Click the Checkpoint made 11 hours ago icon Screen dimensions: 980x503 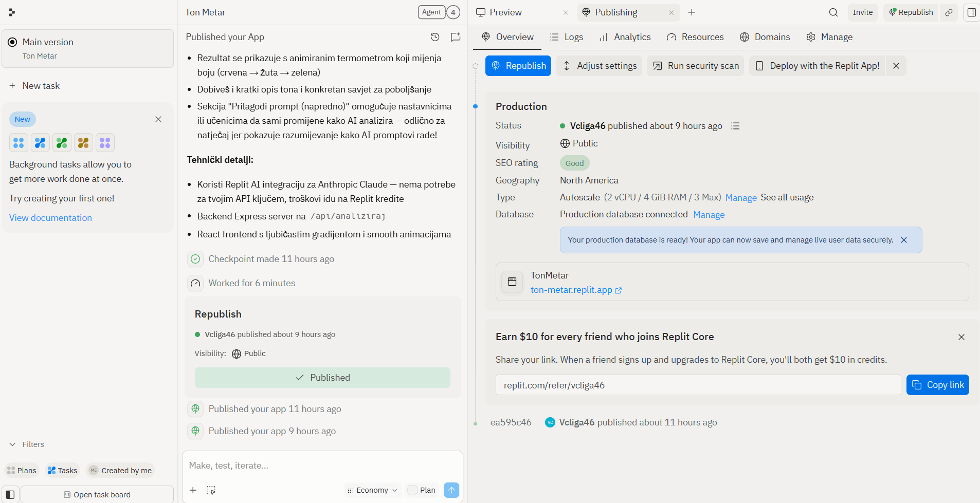point(195,259)
